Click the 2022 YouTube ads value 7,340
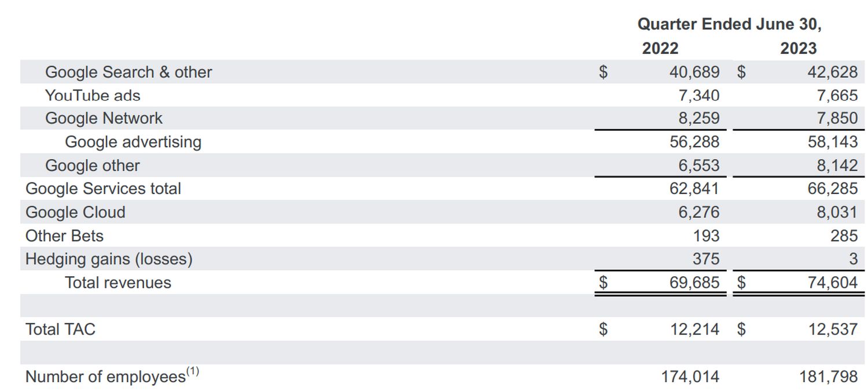868x392 pixels. point(699,96)
